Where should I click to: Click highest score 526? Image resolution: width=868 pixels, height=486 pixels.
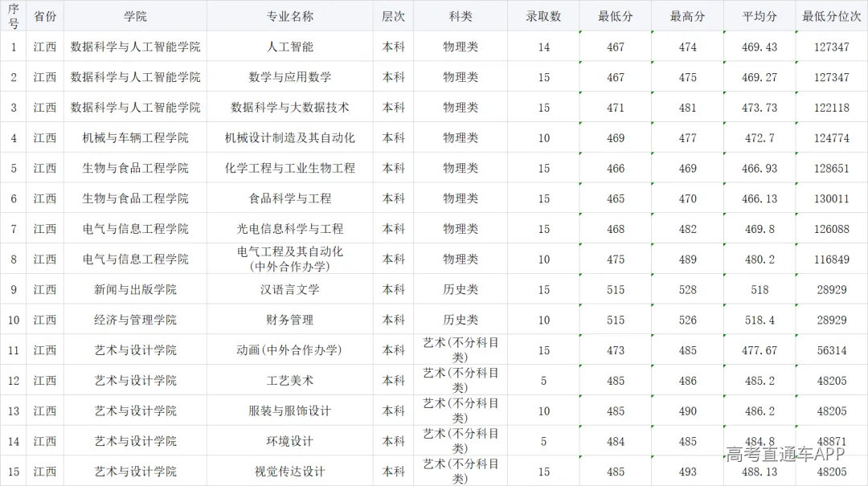(687, 320)
